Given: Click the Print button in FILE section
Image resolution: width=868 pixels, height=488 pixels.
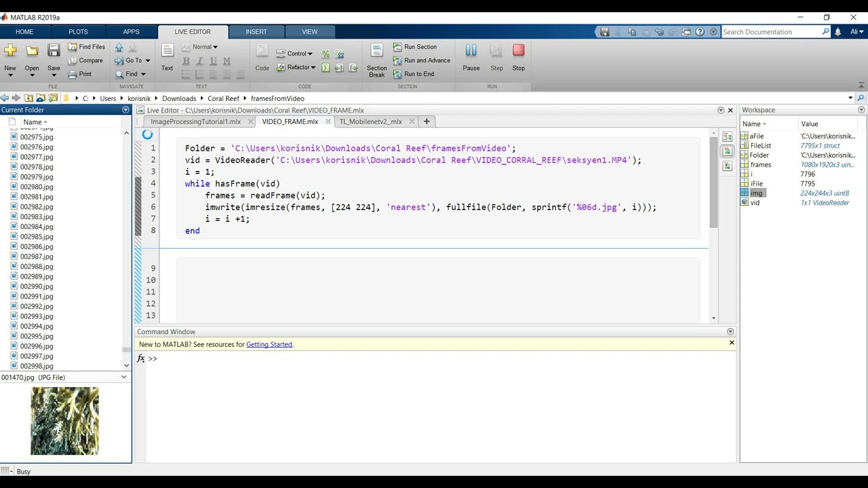Looking at the screenshot, I should tap(80, 74).
